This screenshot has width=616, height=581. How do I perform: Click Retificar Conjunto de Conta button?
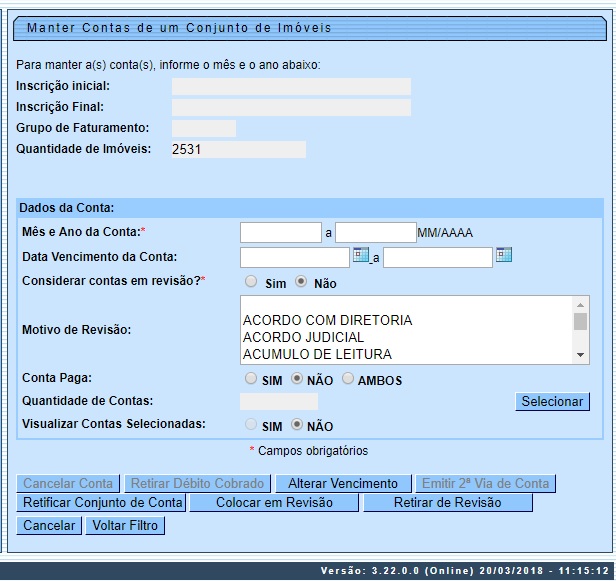(x=101, y=502)
